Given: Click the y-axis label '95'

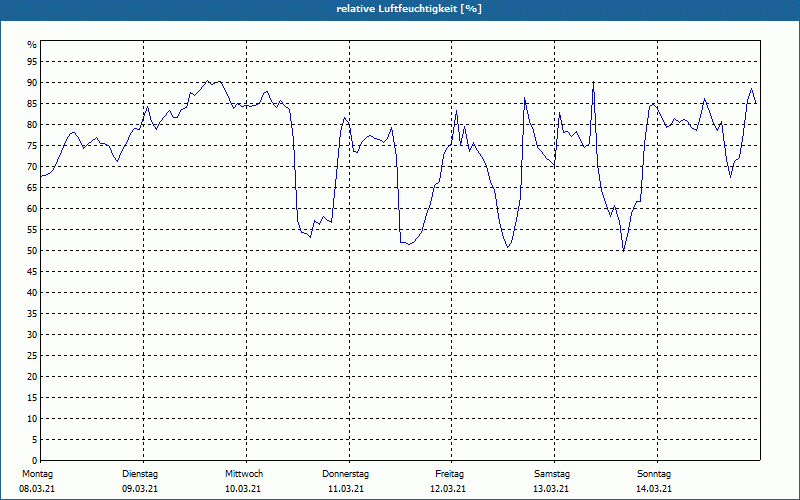Looking at the screenshot, I should pyautogui.click(x=32, y=62).
